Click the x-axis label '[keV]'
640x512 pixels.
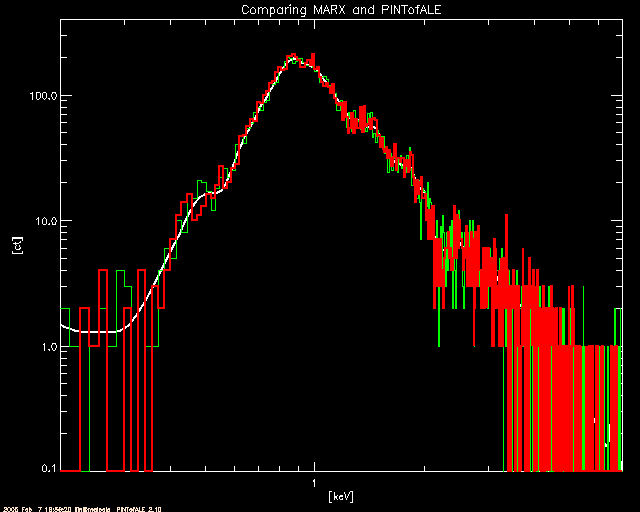pos(341,496)
